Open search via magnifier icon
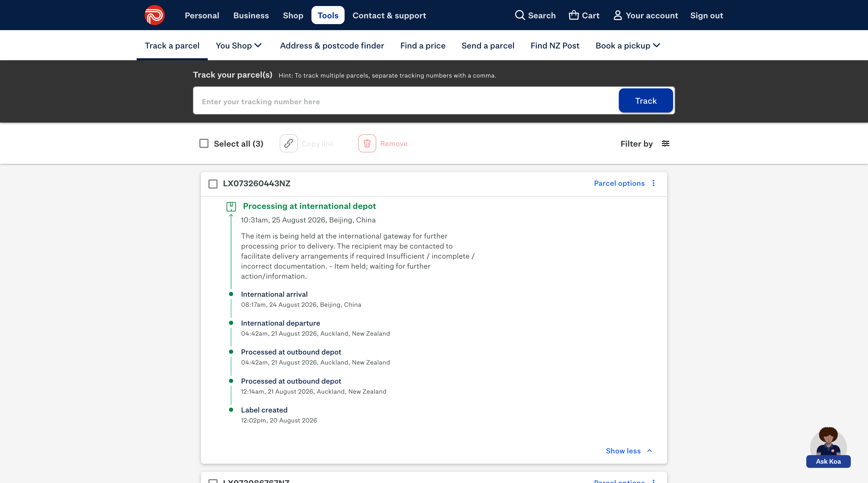Screen dimensions: 868x483 (x=520, y=15)
